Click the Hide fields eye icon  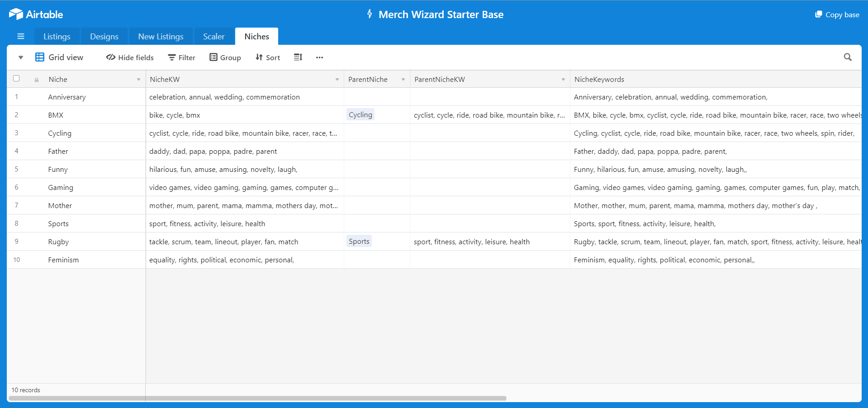pyautogui.click(x=111, y=57)
